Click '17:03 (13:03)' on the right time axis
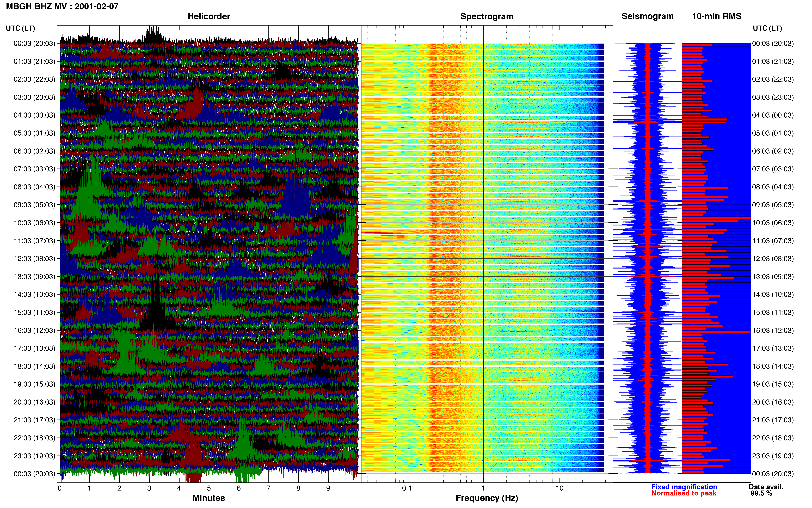812x508 pixels. tap(773, 348)
